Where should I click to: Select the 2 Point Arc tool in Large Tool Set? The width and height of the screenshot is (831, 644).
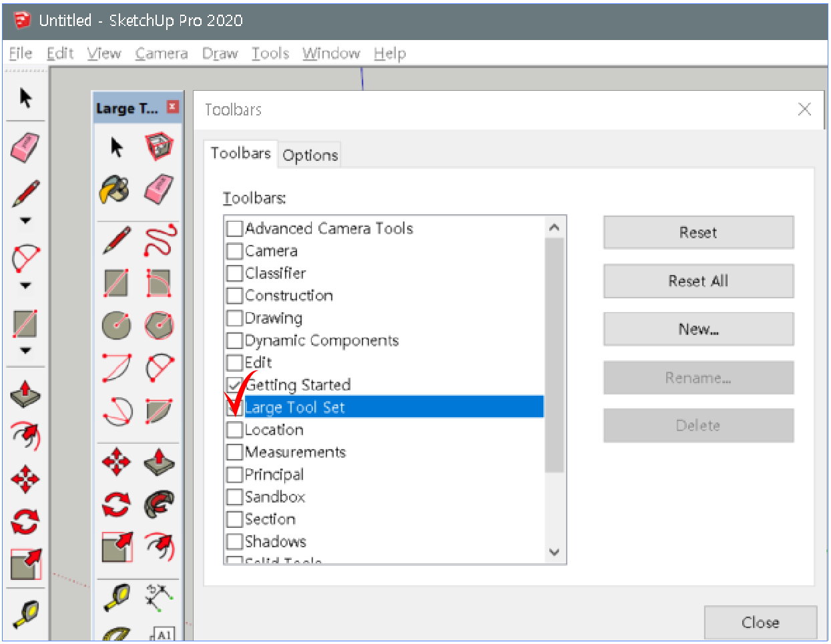point(159,368)
